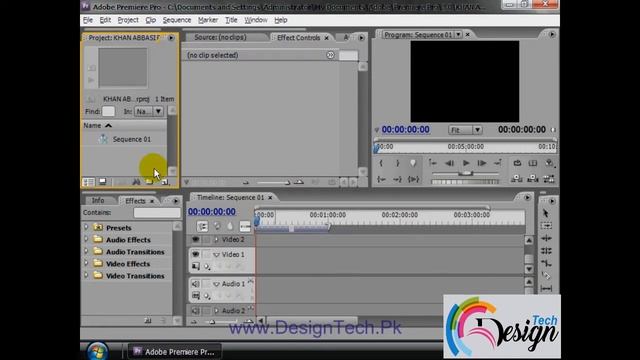Collapse the Audio 1 track
This screenshot has height=360, width=640.
pos(216,284)
